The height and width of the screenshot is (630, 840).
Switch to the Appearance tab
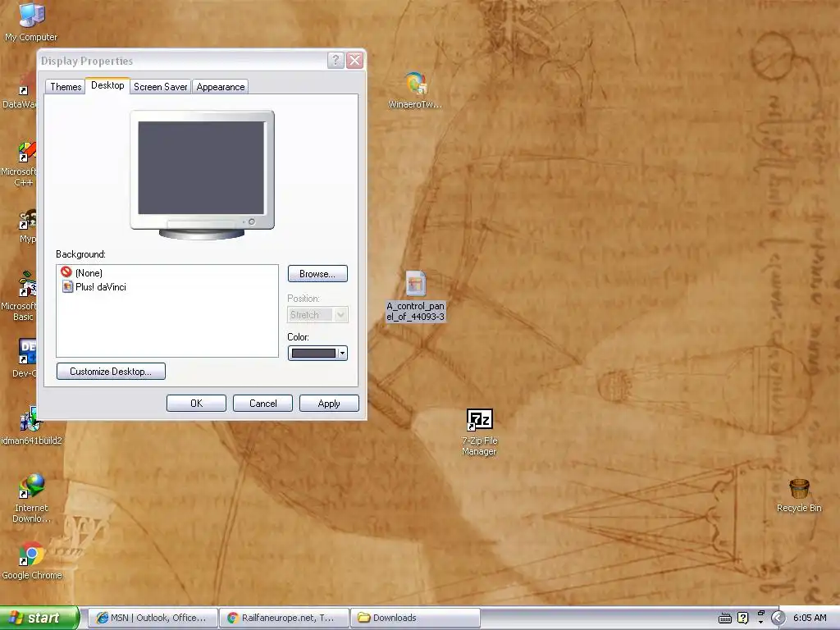pyautogui.click(x=220, y=87)
